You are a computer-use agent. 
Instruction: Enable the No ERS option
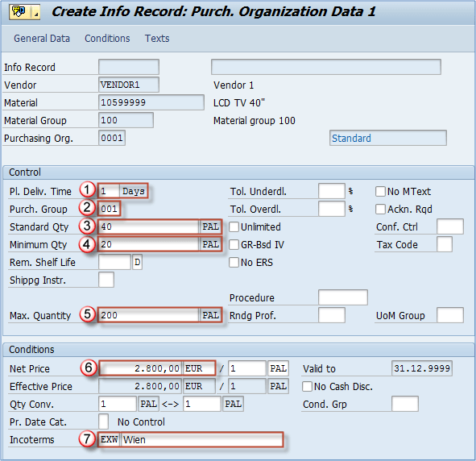click(234, 263)
